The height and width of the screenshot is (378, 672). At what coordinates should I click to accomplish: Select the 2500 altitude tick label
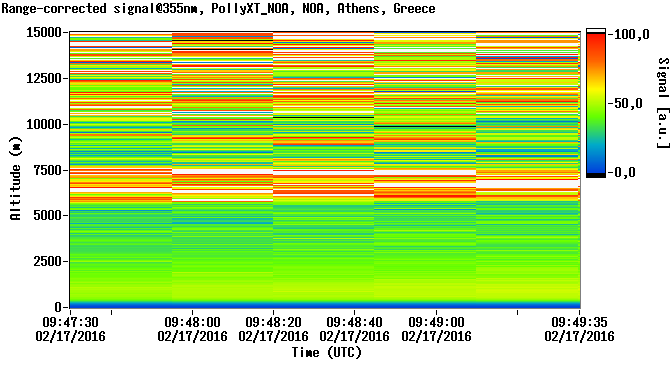[x=48, y=261]
